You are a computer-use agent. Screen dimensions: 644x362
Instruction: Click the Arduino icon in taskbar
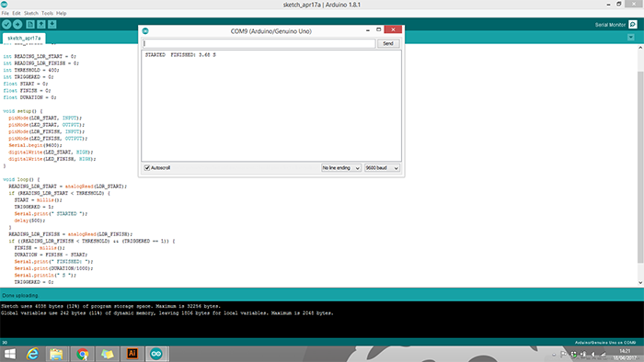point(156,354)
